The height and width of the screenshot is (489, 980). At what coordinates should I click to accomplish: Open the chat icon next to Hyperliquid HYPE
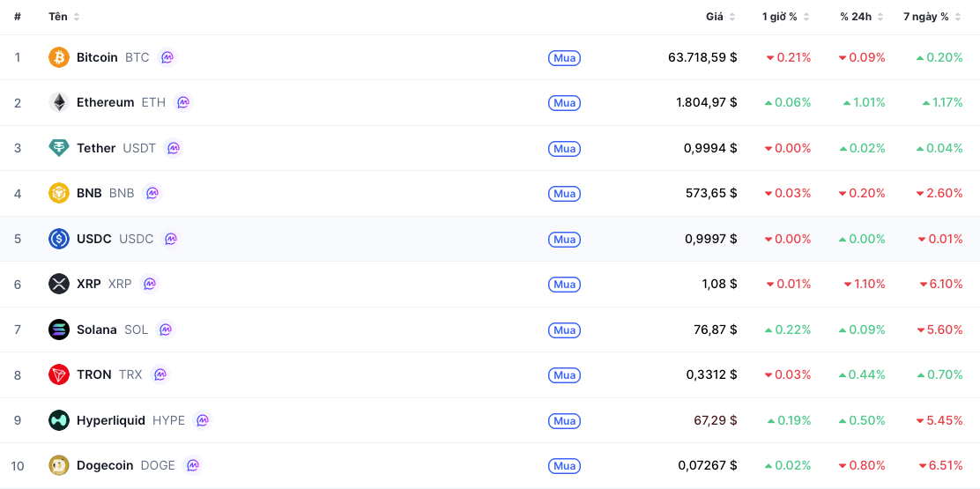tap(203, 420)
